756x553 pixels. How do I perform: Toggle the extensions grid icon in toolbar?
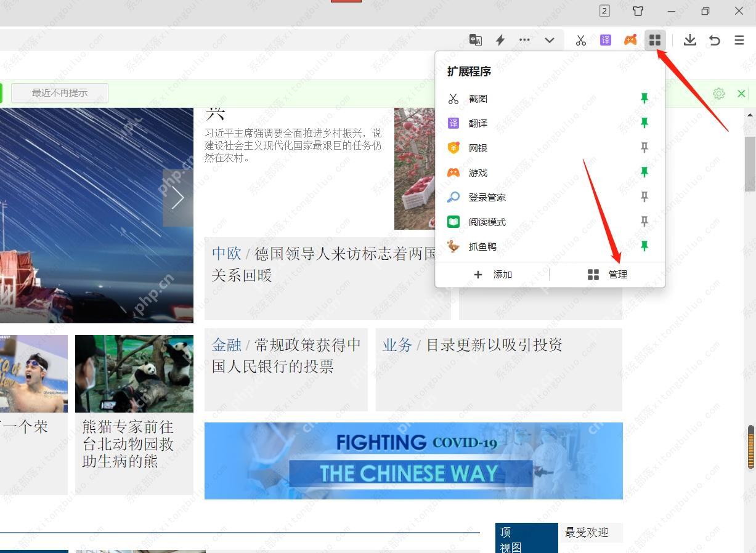(x=654, y=40)
